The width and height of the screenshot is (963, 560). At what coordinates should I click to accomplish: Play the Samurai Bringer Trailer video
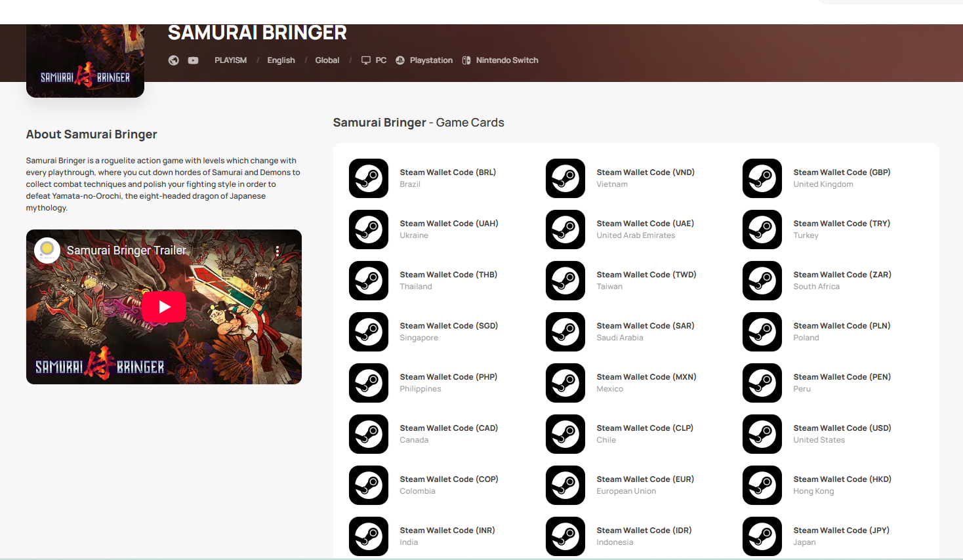pos(164,307)
